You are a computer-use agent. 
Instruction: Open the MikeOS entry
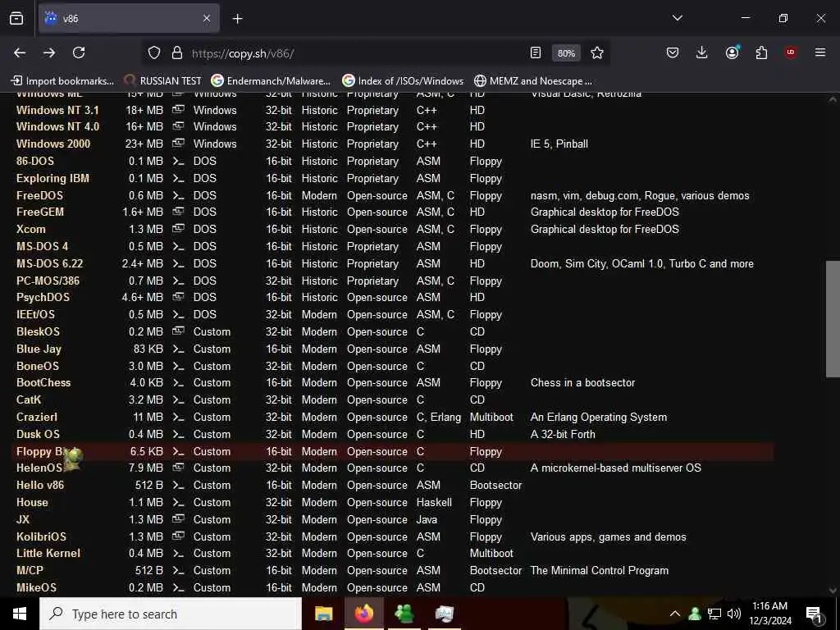coord(36,587)
